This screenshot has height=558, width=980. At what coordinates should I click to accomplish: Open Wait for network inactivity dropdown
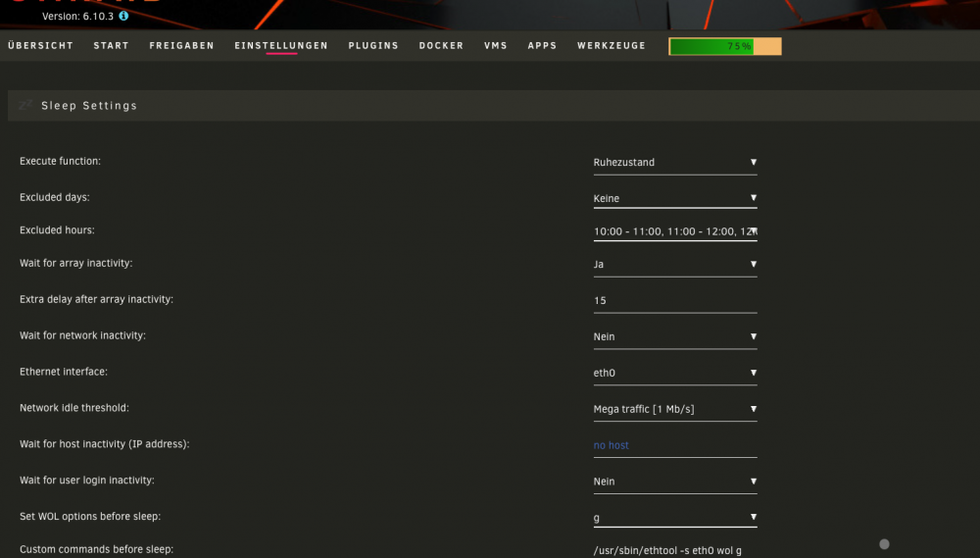tap(675, 337)
